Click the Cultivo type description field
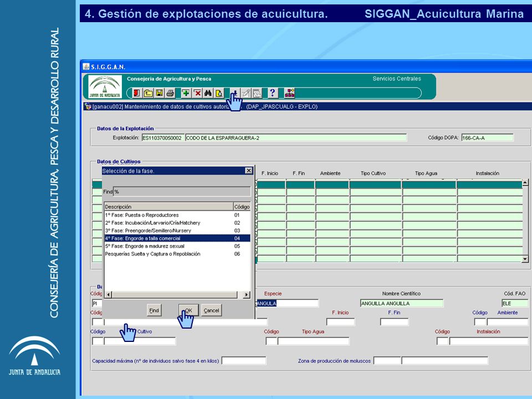The image size is (532, 399). point(140,341)
